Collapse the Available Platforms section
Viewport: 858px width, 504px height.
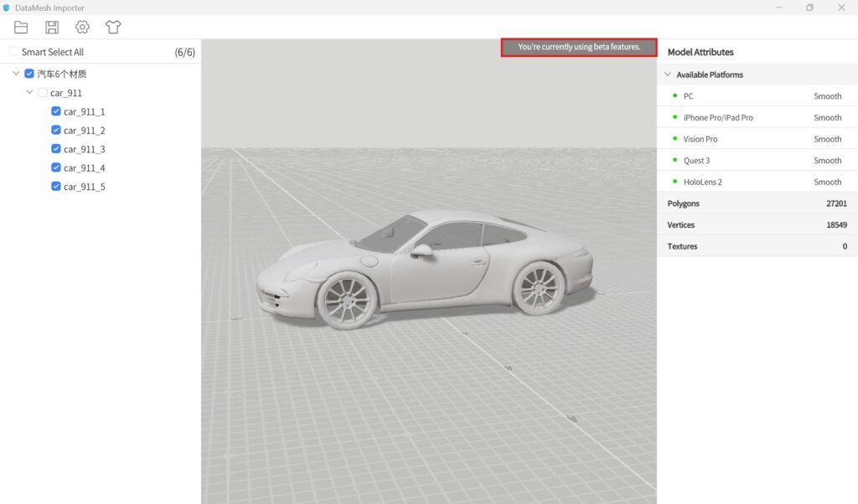point(668,74)
